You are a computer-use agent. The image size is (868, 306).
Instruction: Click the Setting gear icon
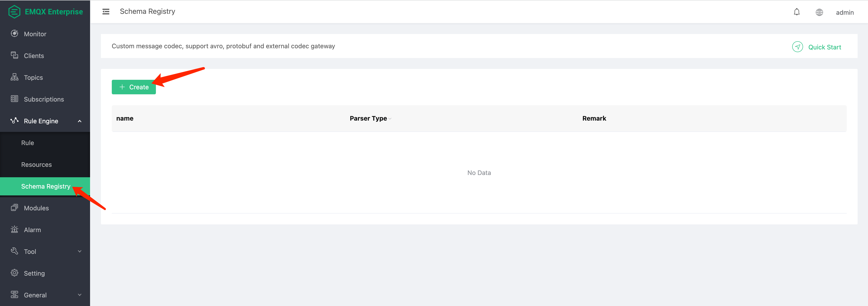(14, 273)
